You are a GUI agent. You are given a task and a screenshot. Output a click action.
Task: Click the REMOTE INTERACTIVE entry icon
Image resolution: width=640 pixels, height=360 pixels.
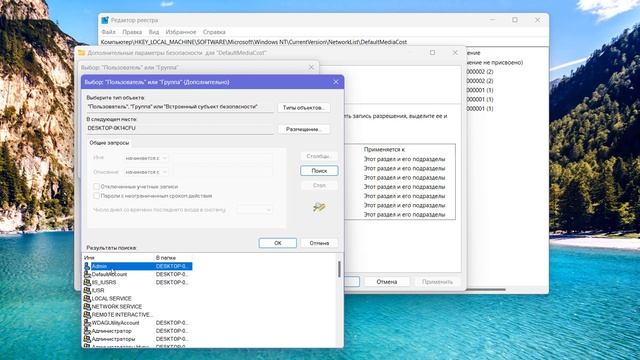(x=87, y=315)
